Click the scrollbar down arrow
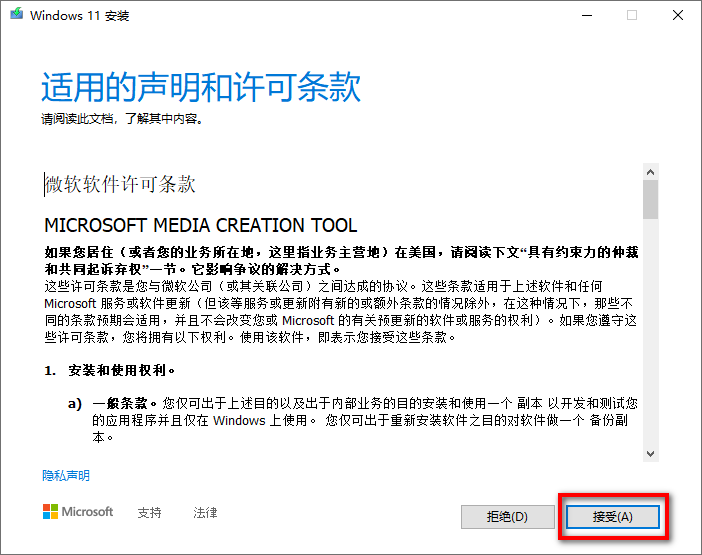This screenshot has height=555, width=702. [x=650, y=453]
